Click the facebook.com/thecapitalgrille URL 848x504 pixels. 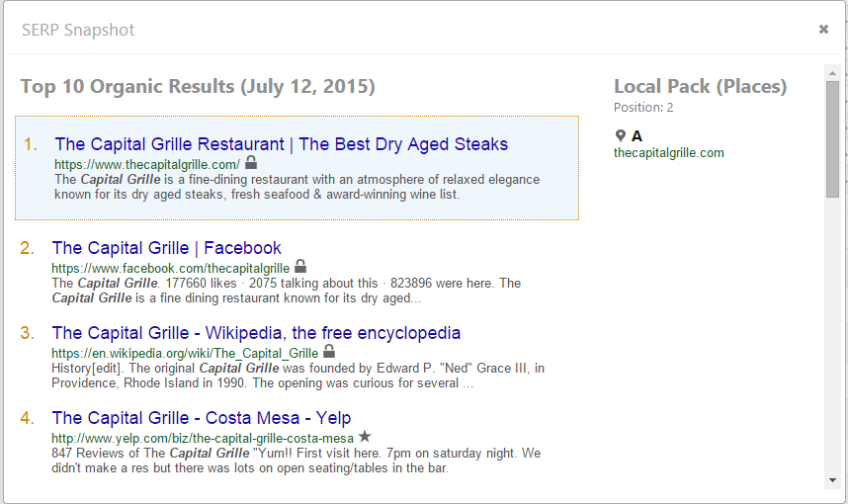(x=170, y=268)
